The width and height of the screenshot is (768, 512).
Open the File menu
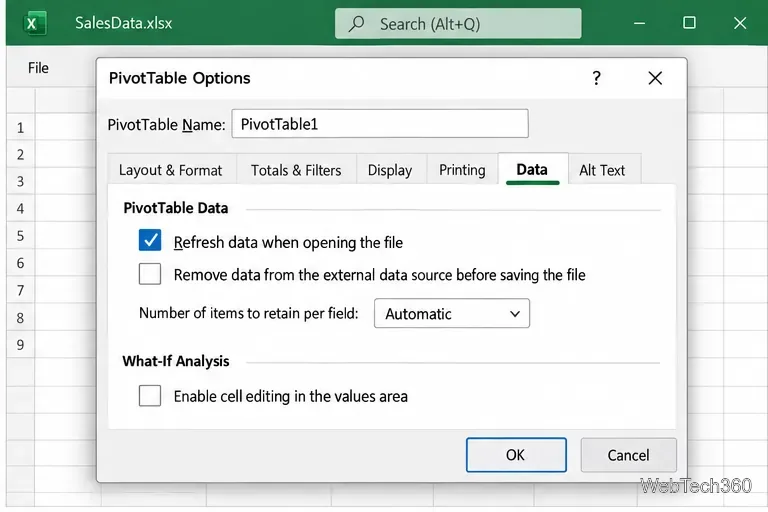(x=38, y=68)
